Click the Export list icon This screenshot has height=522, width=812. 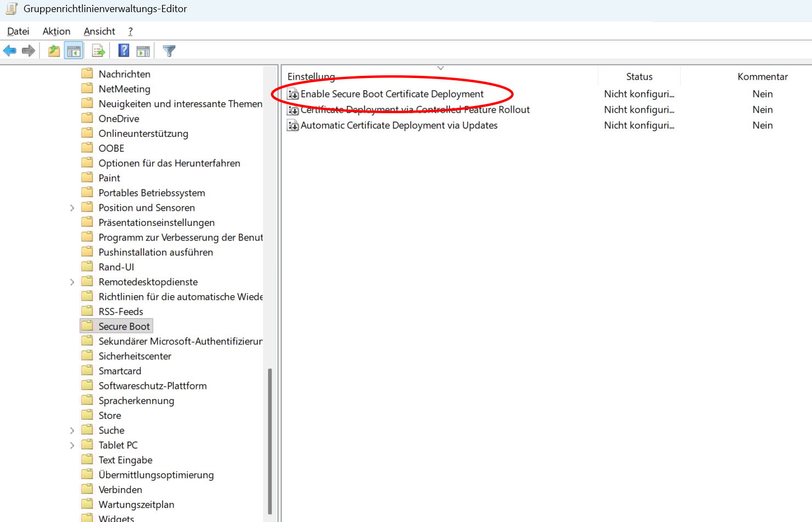(97, 50)
